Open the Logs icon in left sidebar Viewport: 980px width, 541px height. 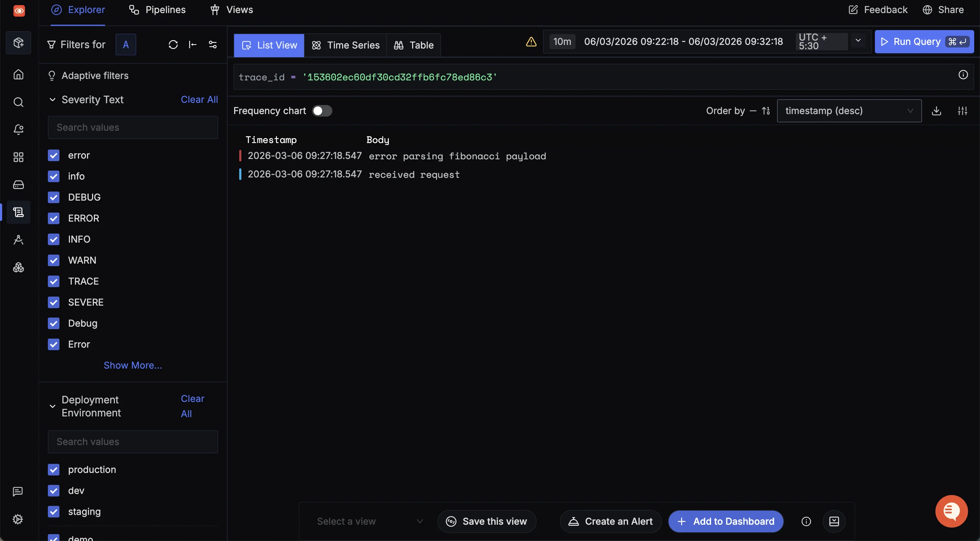[18, 212]
